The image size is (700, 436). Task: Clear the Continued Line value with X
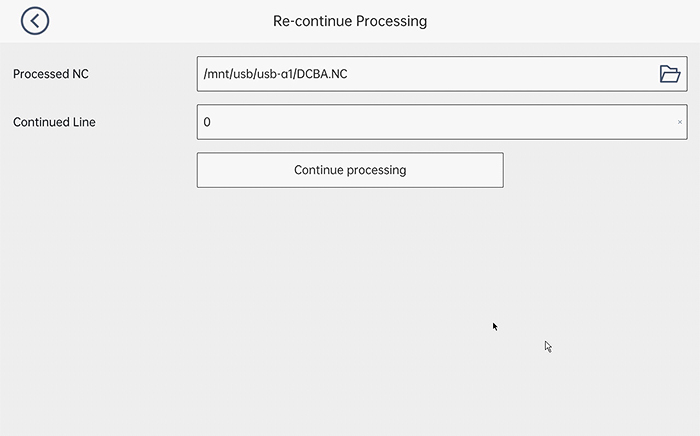(680, 122)
